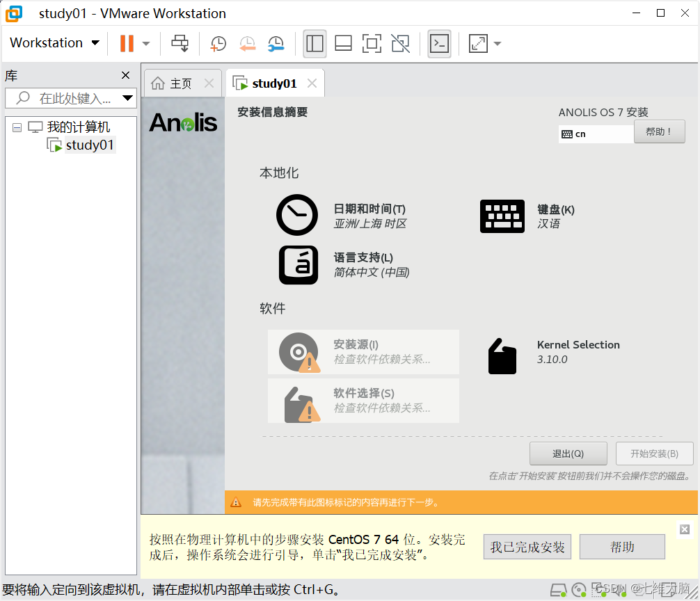Take a snapshot of the VM
This screenshot has height=601, width=700.
tap(218, 44)
